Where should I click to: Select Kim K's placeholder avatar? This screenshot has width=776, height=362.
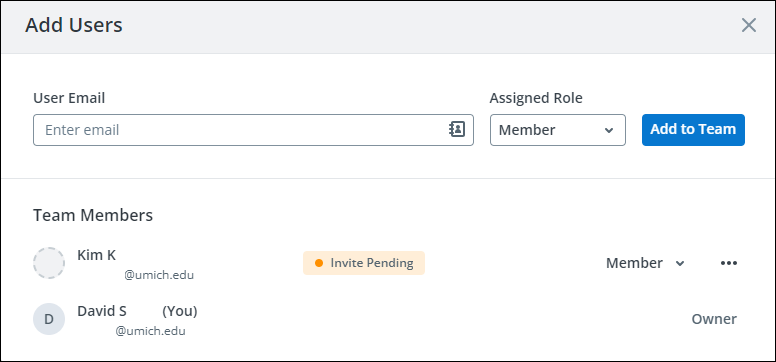49,263
